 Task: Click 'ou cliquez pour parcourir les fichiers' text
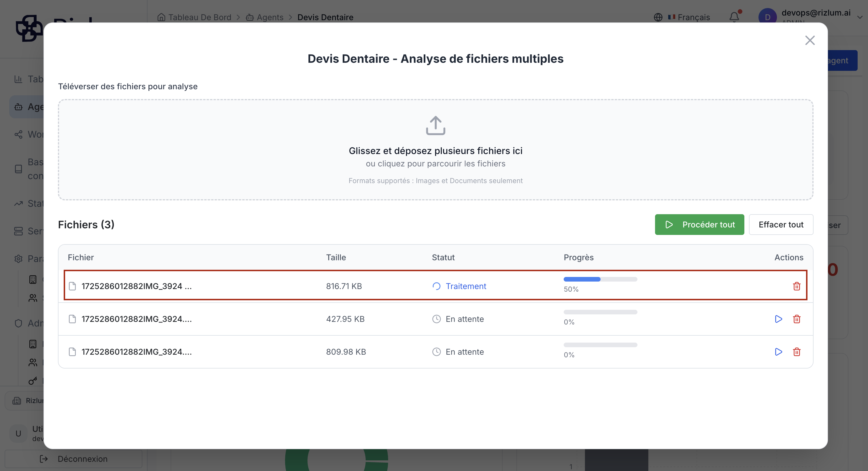pyautogui.click(x=435, y=164)
